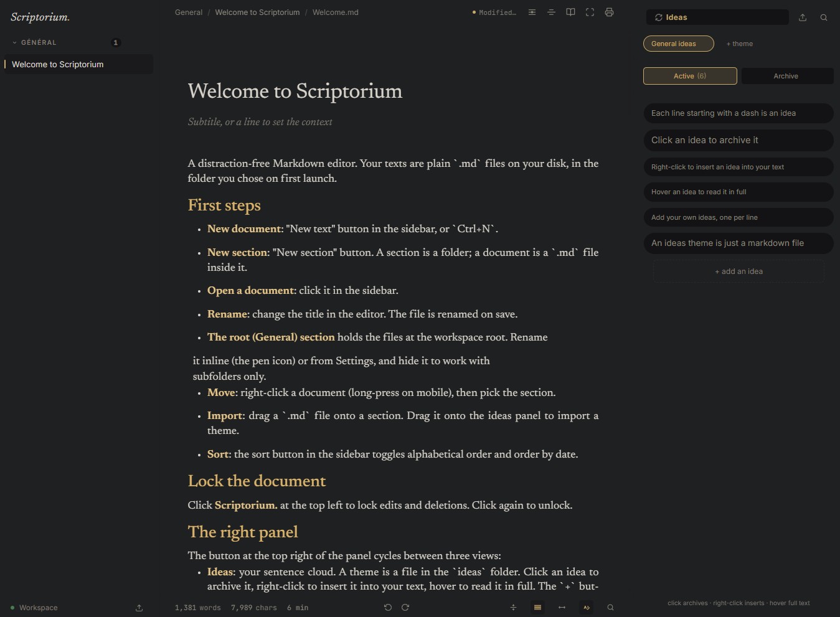Click the bold 'New document' text
Screen dimensions: 840x617
pyautogui.click(x=244, y=229)
